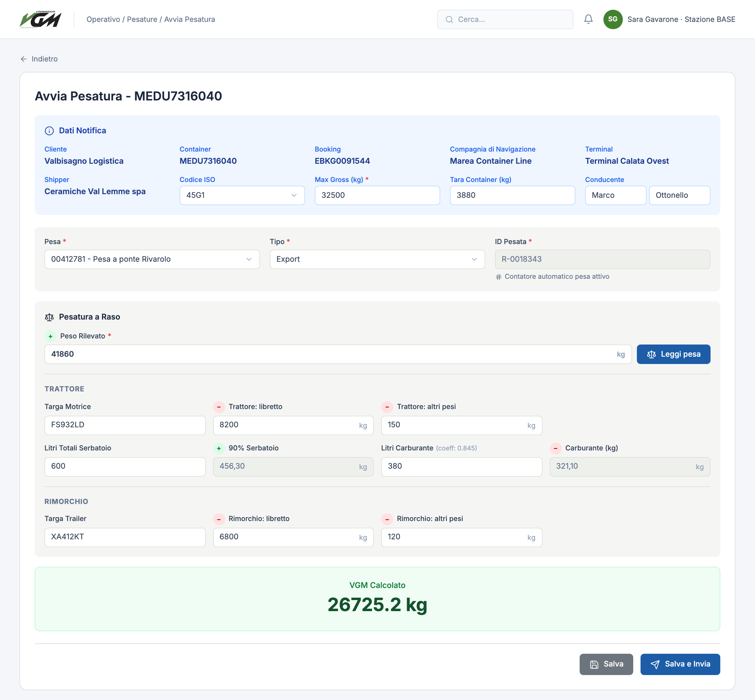Click the minus icon beside Rimorchio: altri pesi

pyautogui.click(x=387, y=519)
